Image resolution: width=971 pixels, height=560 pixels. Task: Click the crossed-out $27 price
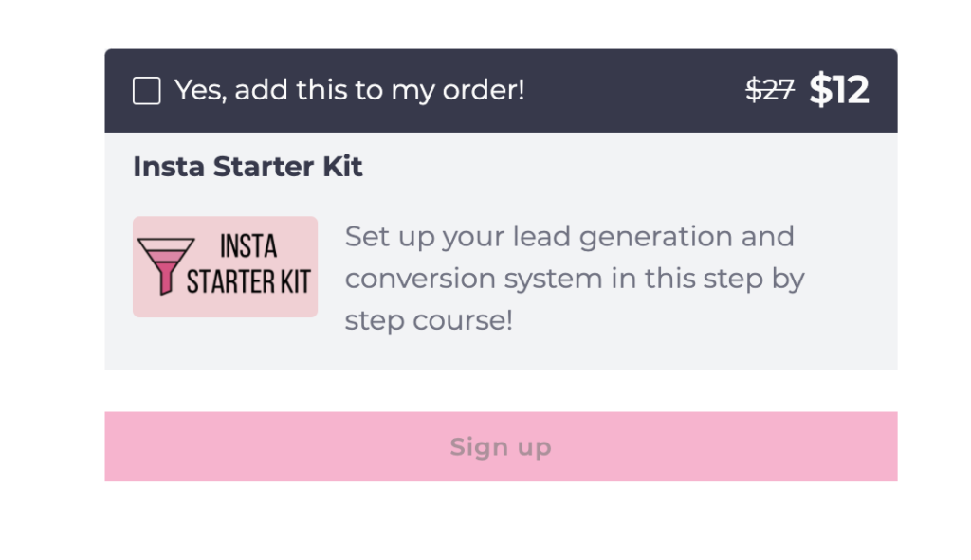pyautogui.click(x=770, y=90)
